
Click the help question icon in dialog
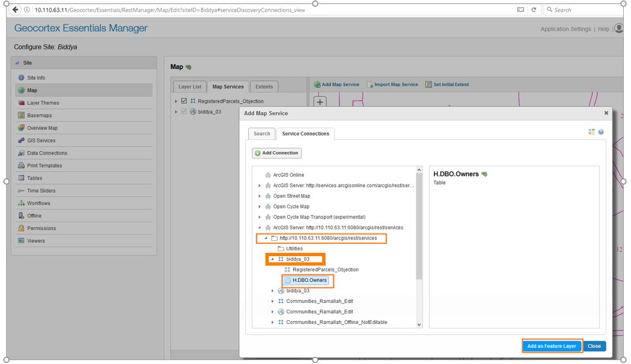pyautogui.click(x=601, y=132)
